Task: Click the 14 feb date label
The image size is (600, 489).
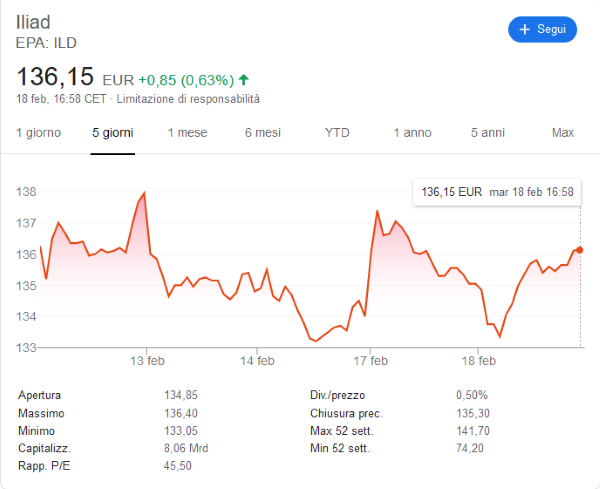Action: click(x=258, y=362)
